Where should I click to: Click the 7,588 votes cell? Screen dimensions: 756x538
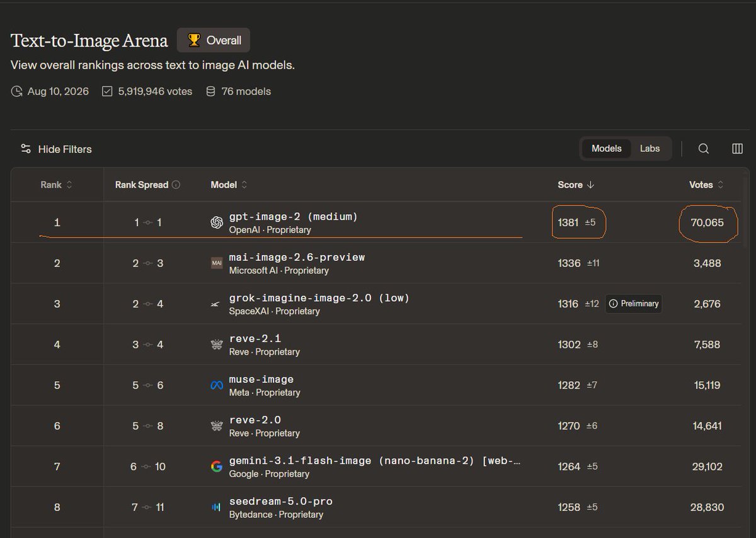[707, 345]
